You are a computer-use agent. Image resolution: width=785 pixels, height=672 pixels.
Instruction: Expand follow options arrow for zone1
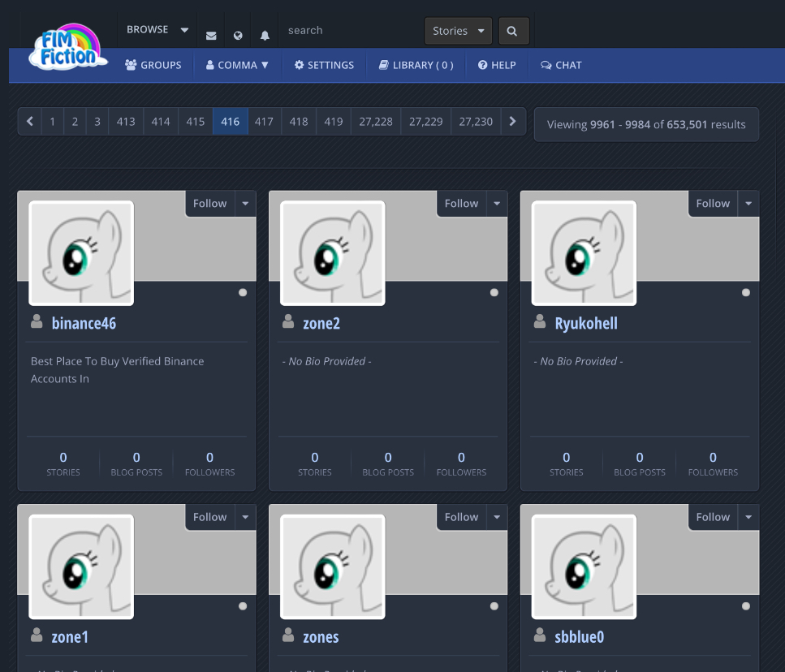245,517
